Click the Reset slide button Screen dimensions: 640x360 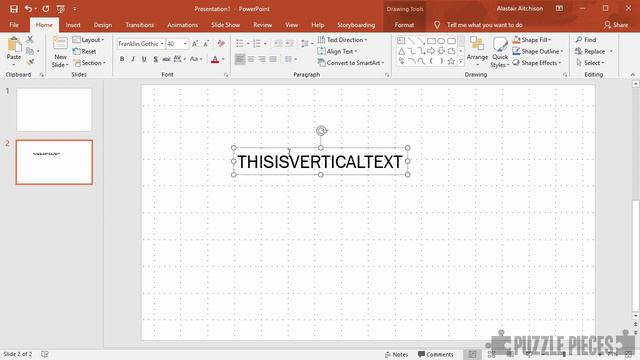click(x=84, y=51)
